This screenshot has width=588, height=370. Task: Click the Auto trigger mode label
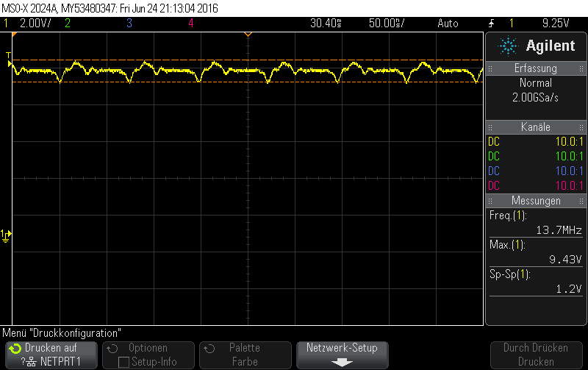[448, 24]
